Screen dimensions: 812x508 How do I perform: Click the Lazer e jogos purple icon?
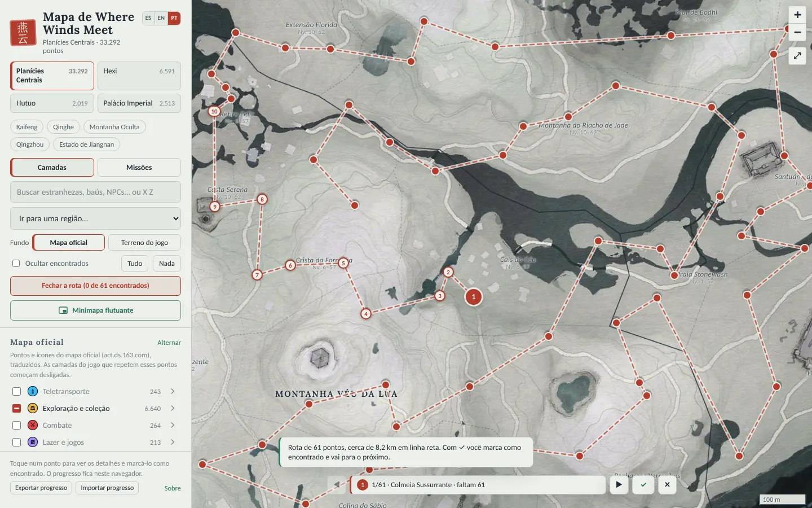(33, 442)
